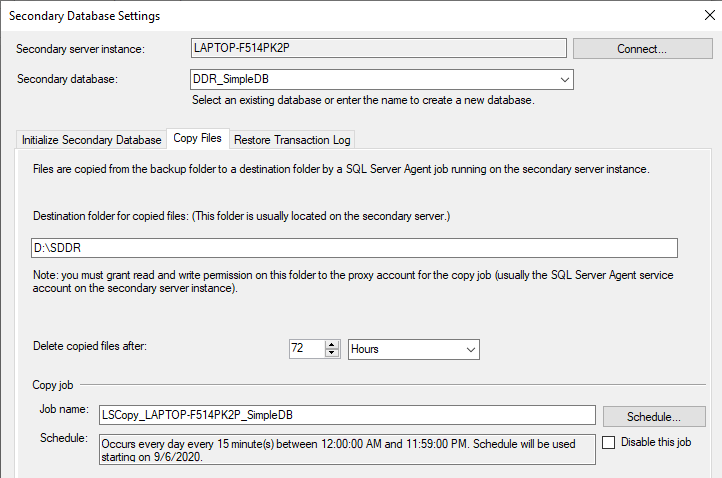Viewport: 722px width, 478px height.
Task: Select the Copy Files tab
Action: pyautogui.click(x=199, y=139)
